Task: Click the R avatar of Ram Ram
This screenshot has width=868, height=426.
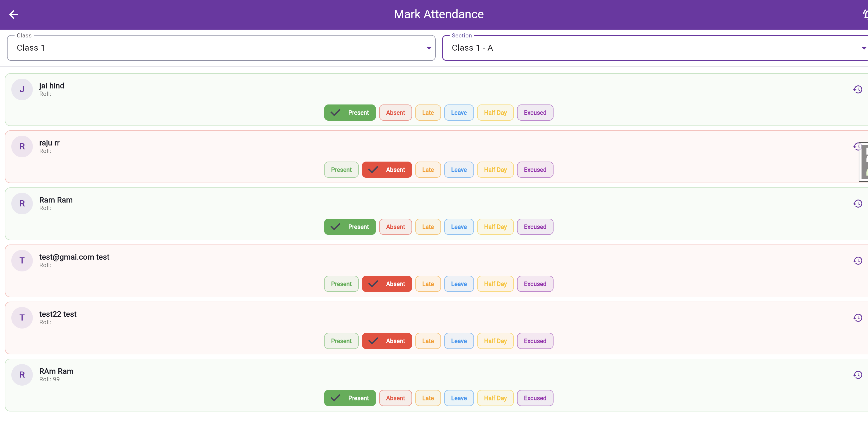Action: 22,203
